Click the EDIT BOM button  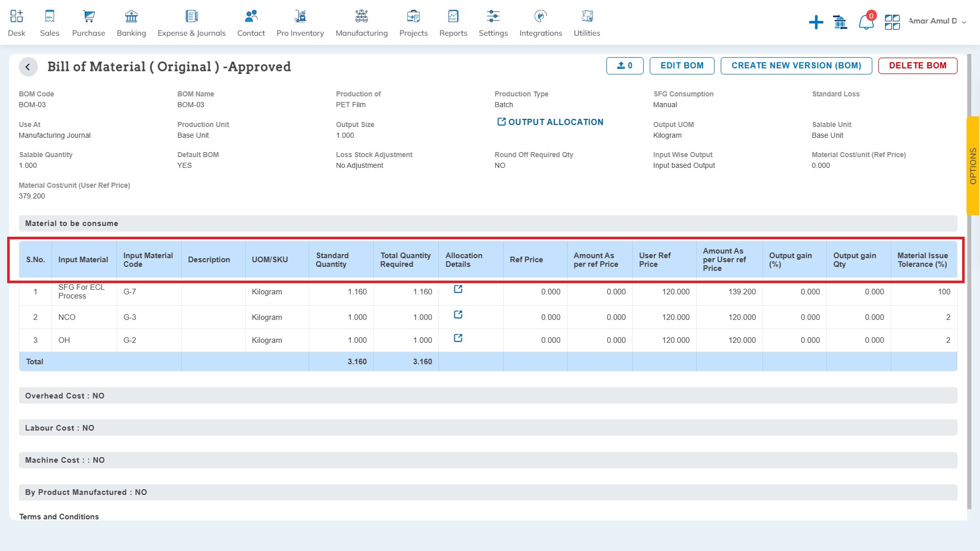pos(682,66)
